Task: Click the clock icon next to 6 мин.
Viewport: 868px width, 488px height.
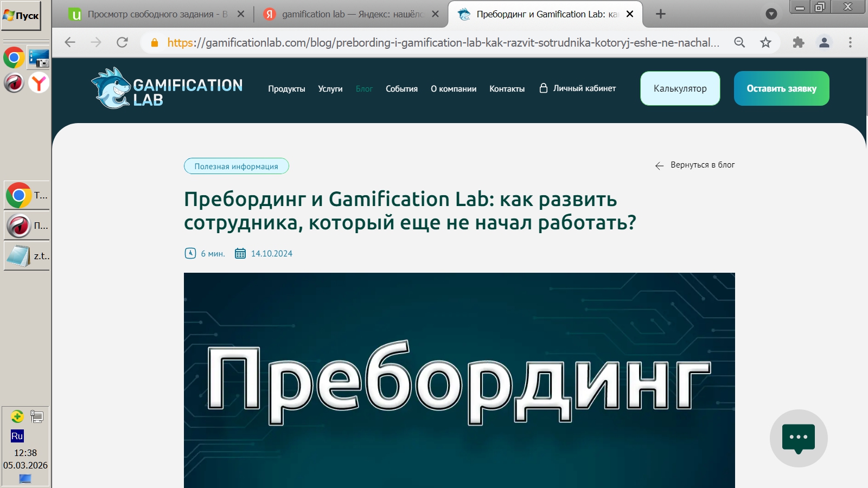Action: (x=190, y=253)
